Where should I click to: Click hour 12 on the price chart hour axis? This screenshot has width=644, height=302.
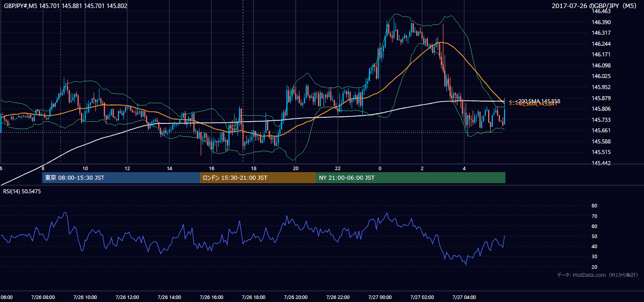pos(127,169)
